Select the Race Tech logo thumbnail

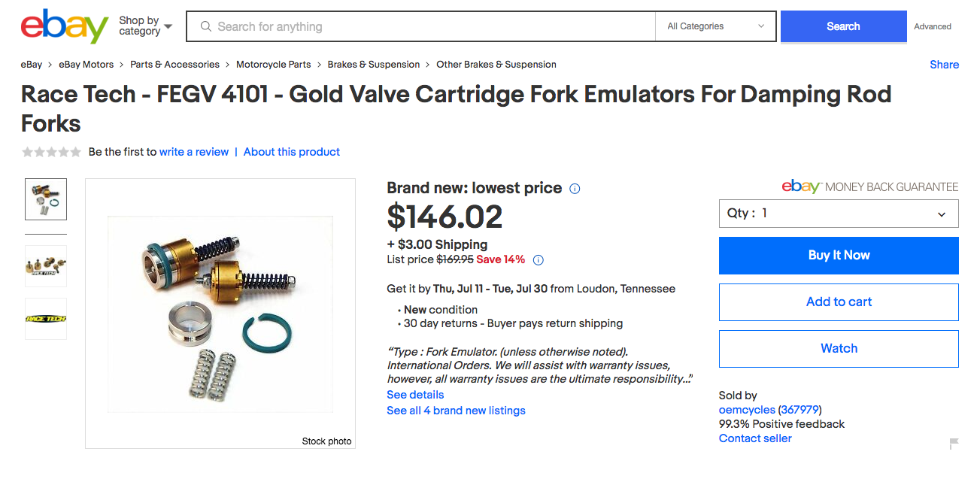(x=46, y=319)
